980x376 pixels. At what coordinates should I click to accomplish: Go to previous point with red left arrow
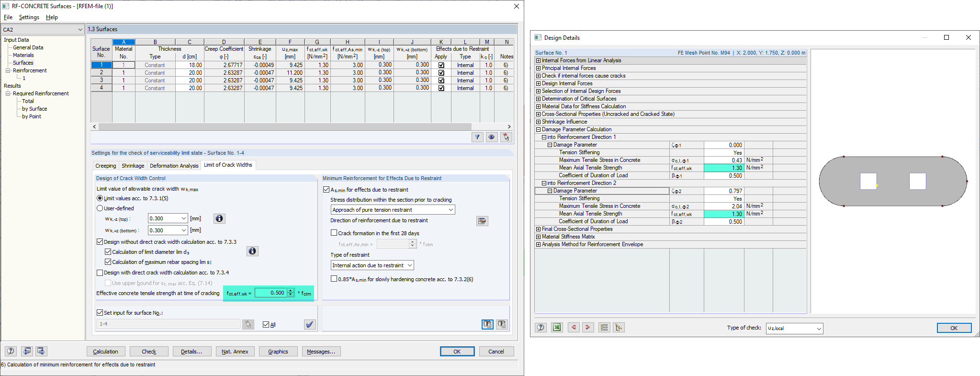tap(573, 328)
